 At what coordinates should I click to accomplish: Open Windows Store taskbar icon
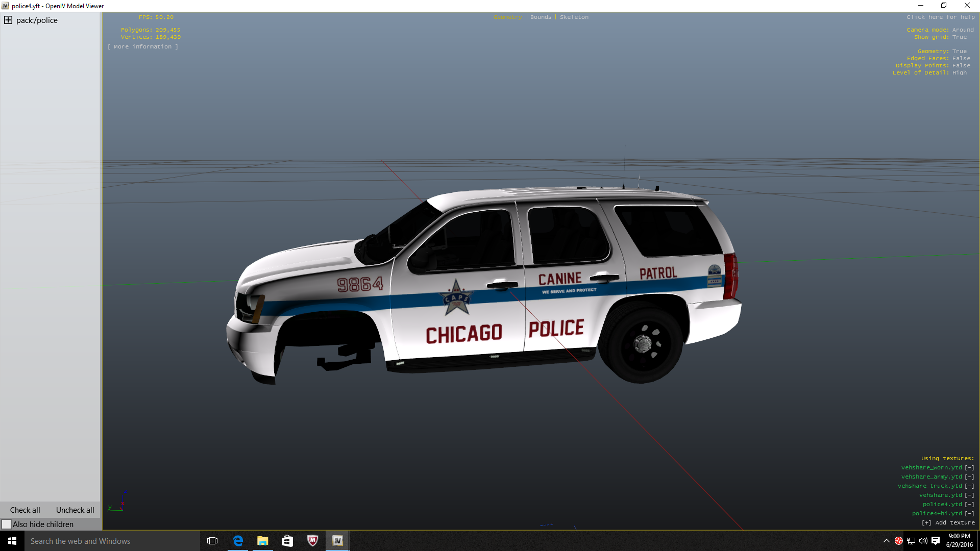(287, 541)
